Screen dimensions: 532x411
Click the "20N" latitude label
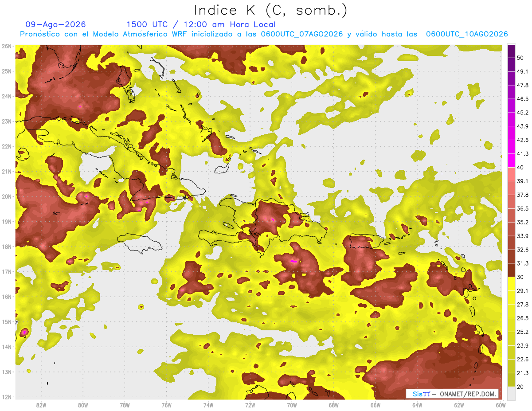[x=7, y=196]
